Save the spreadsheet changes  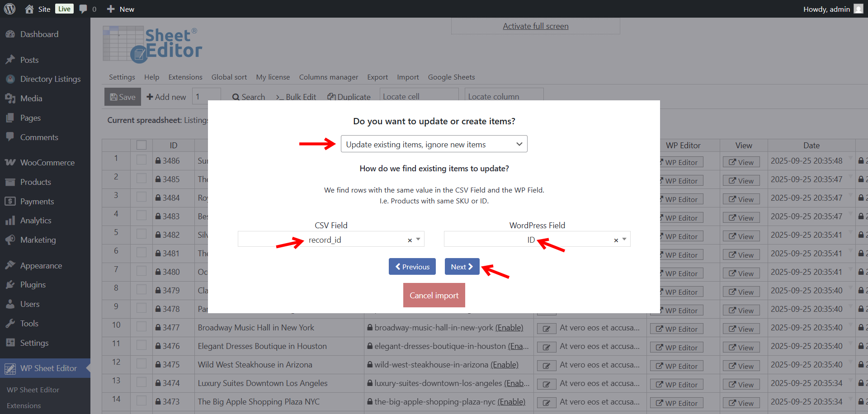click(x=123, y=97)
